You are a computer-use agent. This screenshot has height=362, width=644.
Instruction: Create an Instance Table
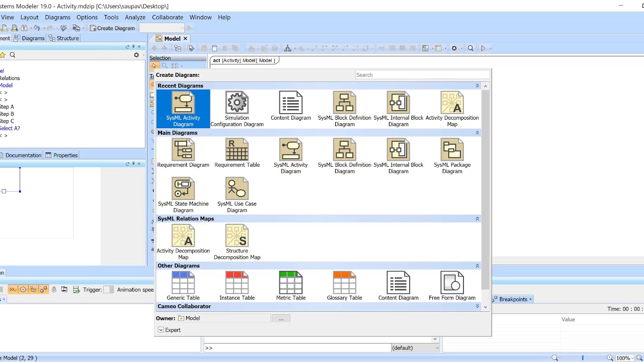(237, 286)
